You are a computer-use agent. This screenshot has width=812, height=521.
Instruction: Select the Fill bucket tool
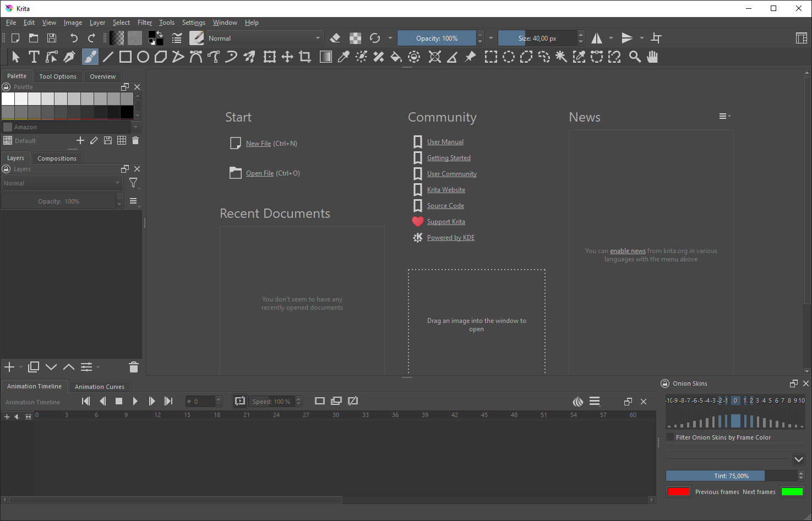click(x=396, y=57)
